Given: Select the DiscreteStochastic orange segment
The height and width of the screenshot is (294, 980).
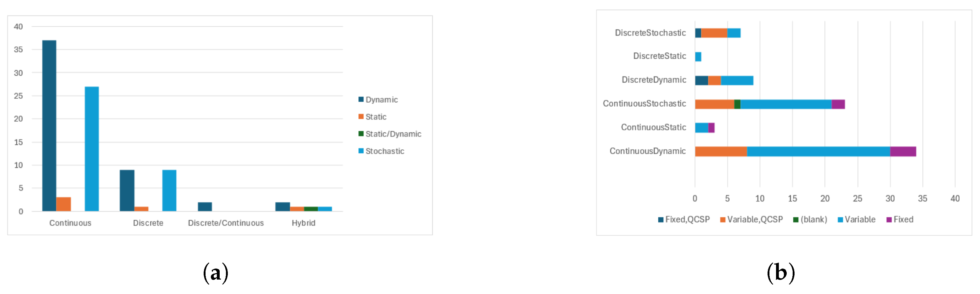Looking at the screenshot, I should (x=714, y=33).
